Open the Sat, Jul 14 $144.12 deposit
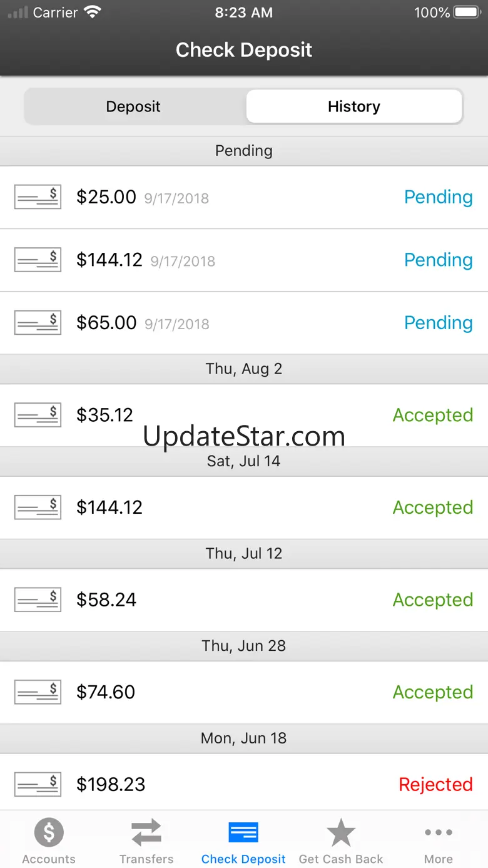Screen dimensions: 488x868 click(x=244, y=508)
